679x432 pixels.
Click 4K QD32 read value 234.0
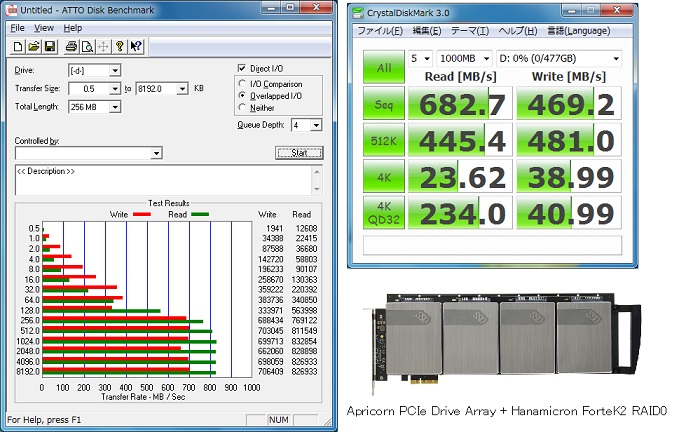pos(461,213)
